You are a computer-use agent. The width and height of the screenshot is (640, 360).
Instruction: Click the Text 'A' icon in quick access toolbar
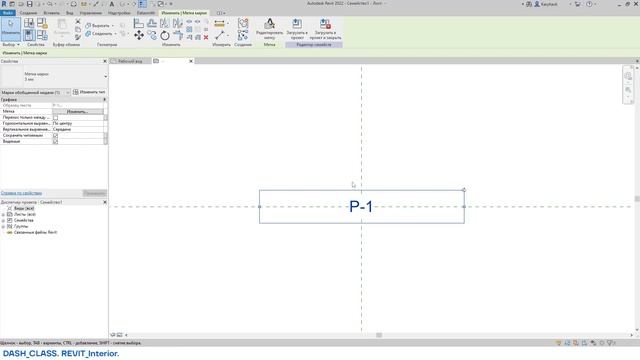pos(112,4)
